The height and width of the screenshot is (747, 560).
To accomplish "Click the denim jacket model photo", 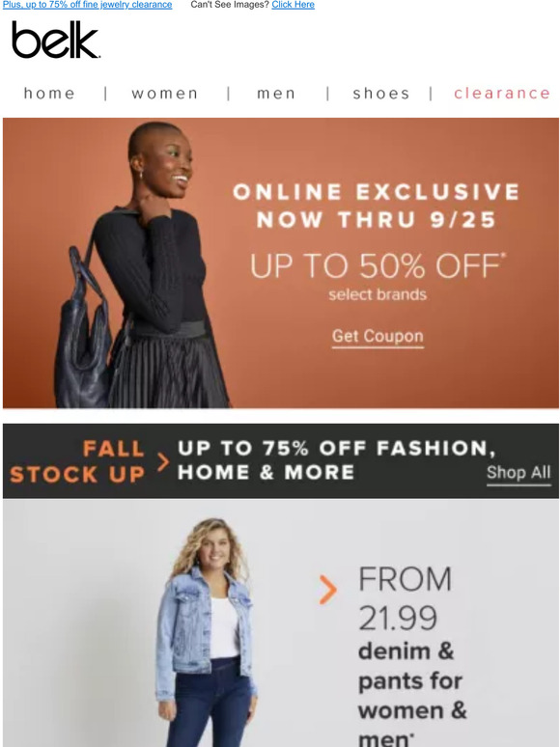I will 207,633.
